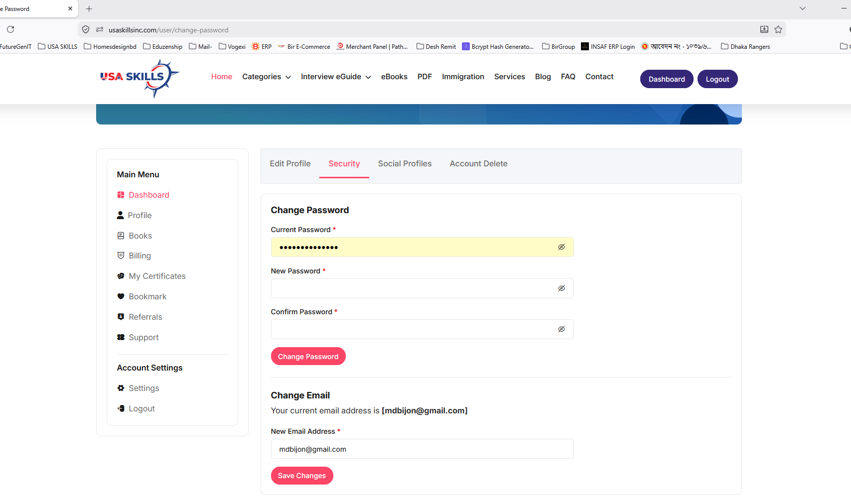Click the site permissions icon in address bar
This screenshot has width=851, height=504.
click(100, 30)
